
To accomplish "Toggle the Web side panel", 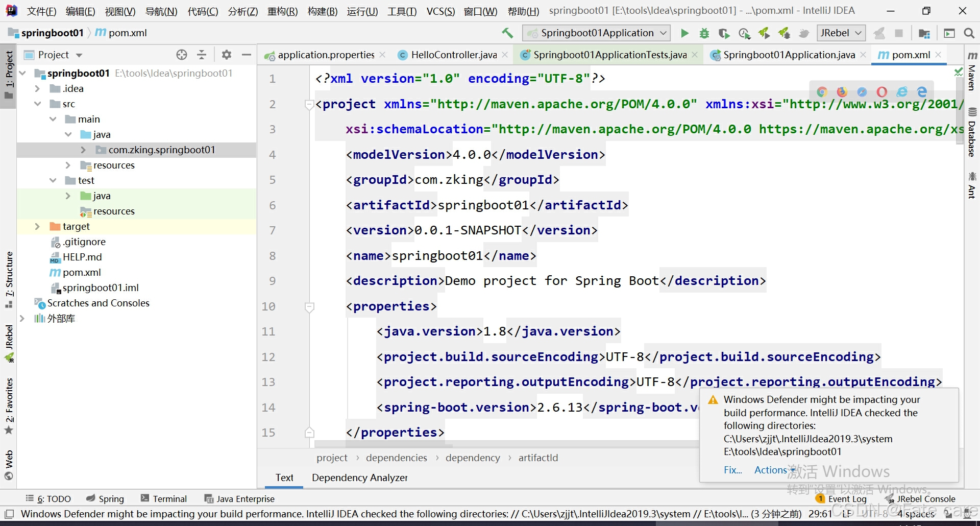I will point(9,465).
